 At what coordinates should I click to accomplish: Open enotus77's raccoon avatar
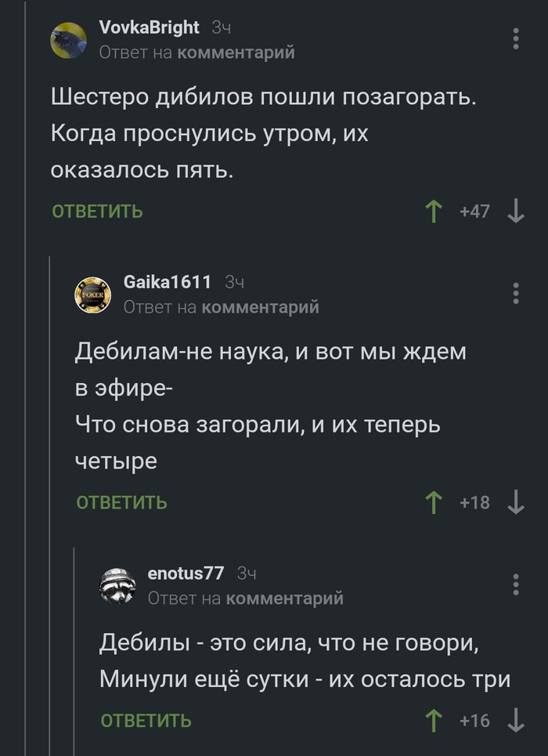[x=117, y=586]
